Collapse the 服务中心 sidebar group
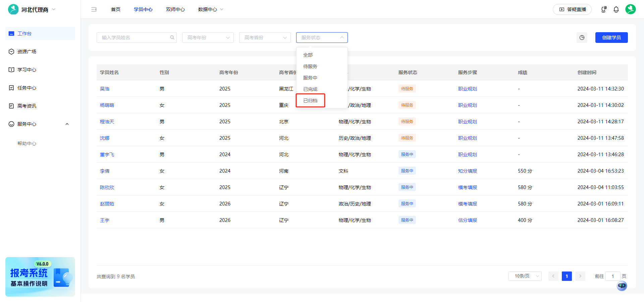 click(67, 124)
